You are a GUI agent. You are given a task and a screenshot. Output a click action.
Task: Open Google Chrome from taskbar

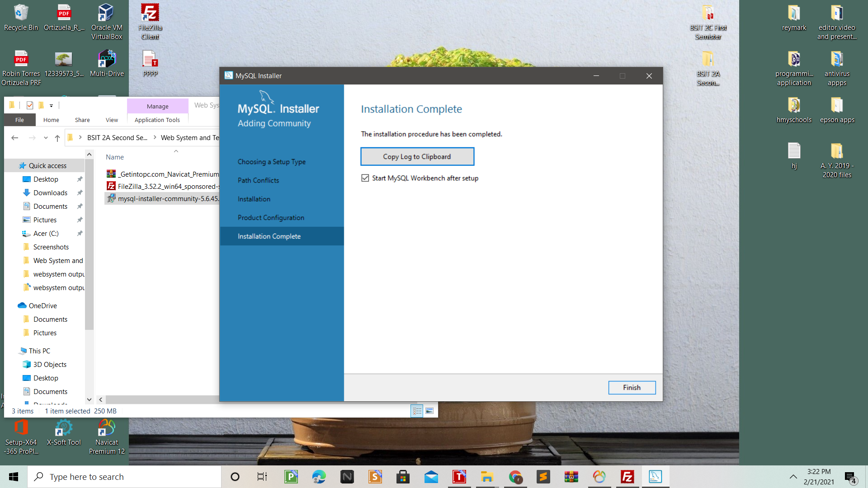515,477
